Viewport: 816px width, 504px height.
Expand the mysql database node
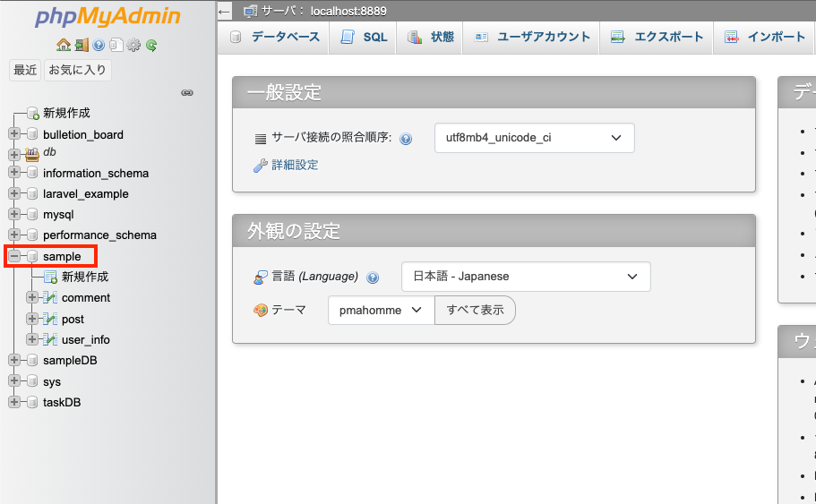[14, 214]
